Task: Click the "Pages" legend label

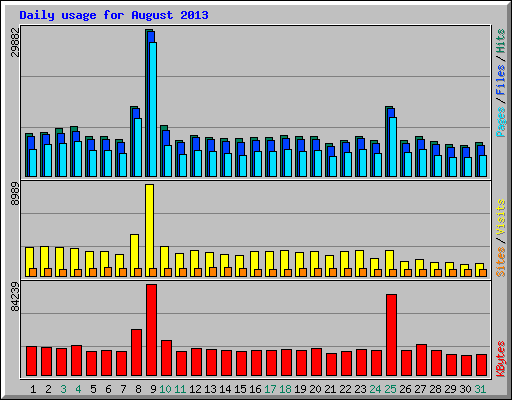Action: point(500,122)
